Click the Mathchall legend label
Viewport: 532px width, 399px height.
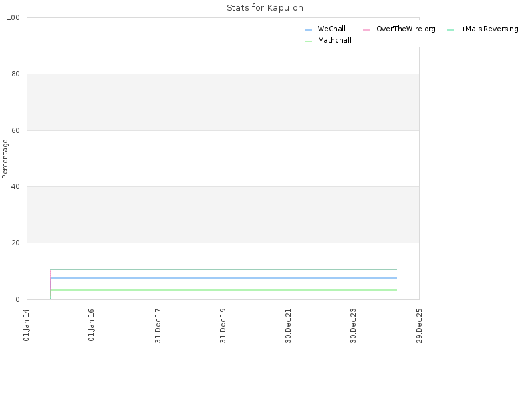[334, 40]
